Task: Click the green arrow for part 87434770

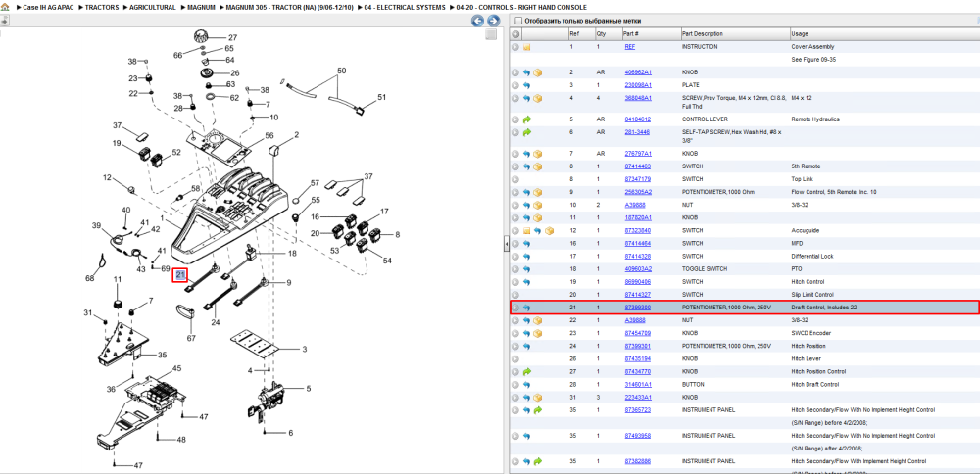Action: click(526, 371)
